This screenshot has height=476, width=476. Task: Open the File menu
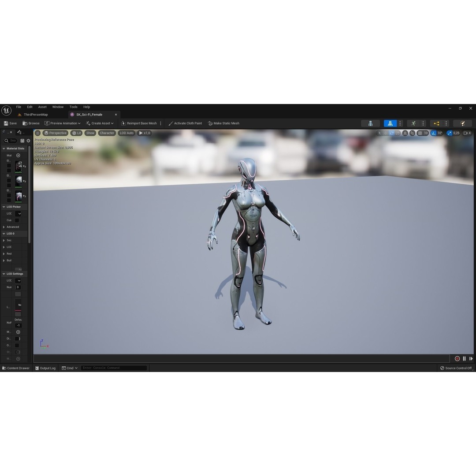[19, 107]
